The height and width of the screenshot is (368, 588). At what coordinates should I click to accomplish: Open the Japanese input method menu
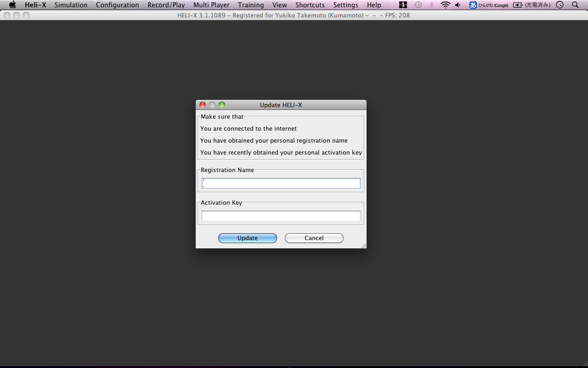(x=489, y=5)
